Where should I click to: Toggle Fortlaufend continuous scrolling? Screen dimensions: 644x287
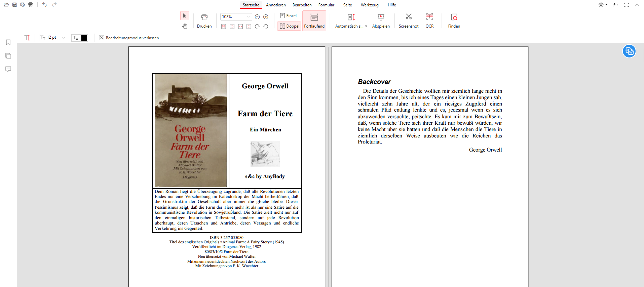point(314,21)
